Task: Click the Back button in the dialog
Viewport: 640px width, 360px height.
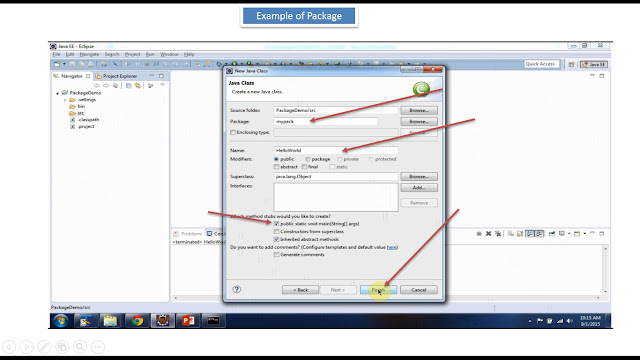Action: click(x=300, y=290)
